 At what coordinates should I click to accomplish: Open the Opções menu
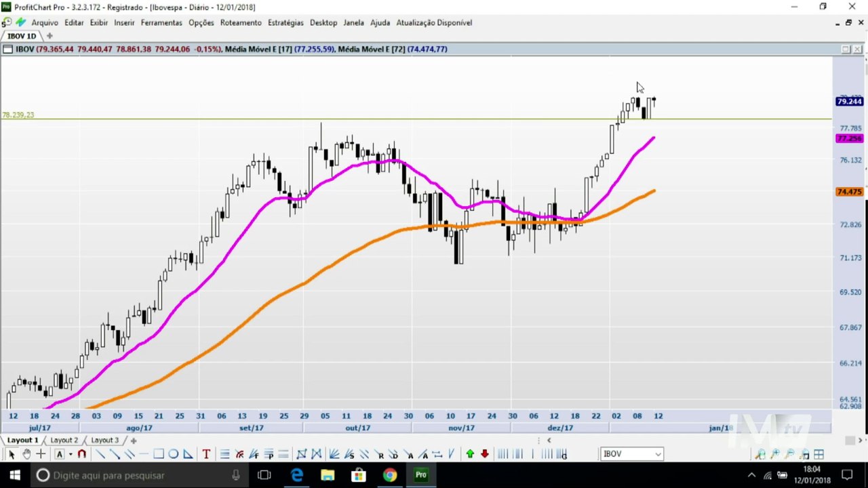click(x=201, y=22)
